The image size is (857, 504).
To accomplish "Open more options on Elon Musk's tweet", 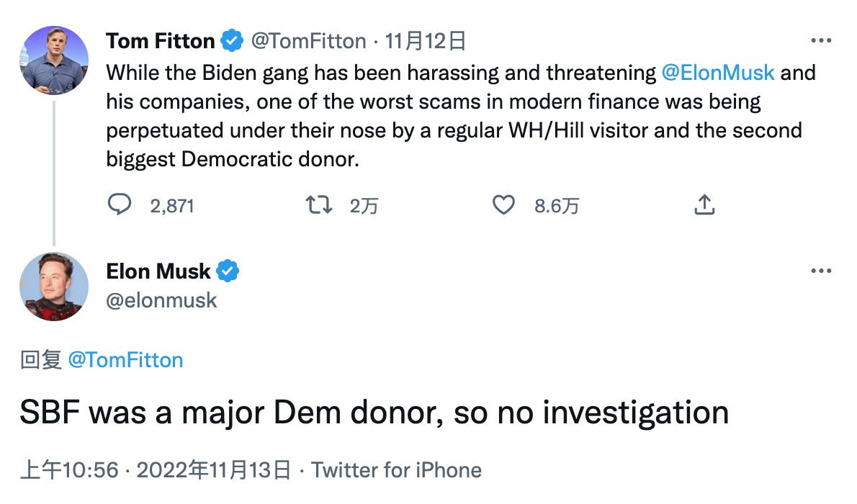I will tap(821, 271).
